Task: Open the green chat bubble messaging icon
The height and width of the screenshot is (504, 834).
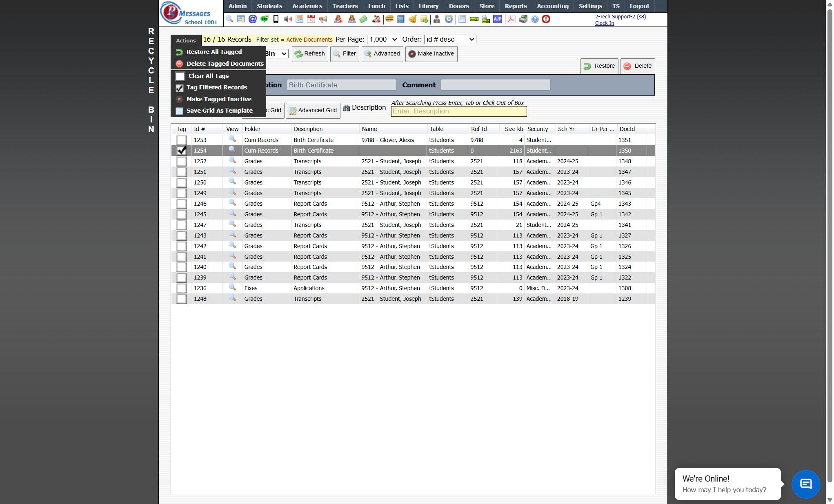Action: pos(264,19)
